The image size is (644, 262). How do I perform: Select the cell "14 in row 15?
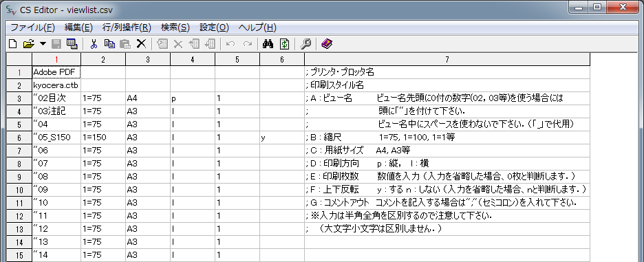(56, 255)
